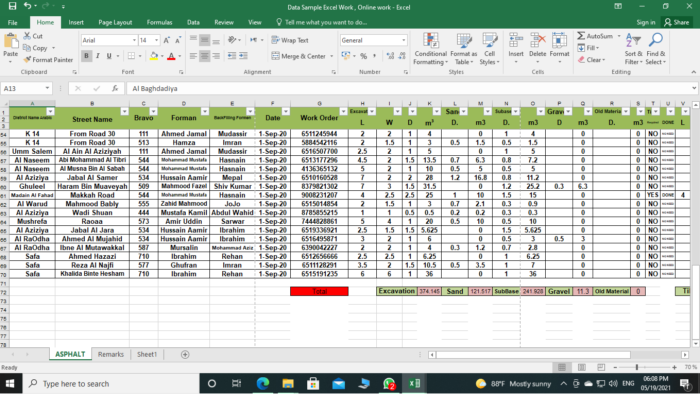The width and height of the screenshot is (700, 394).
Task: Click the Decrease Indent icon
Action: [x=232, y=56]
